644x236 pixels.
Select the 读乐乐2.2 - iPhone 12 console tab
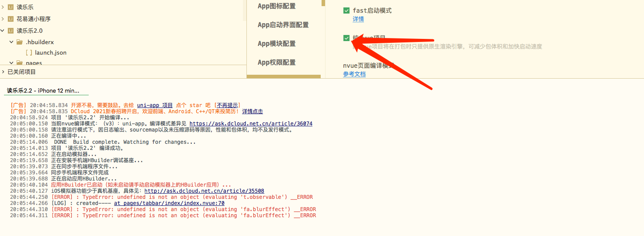43,90
